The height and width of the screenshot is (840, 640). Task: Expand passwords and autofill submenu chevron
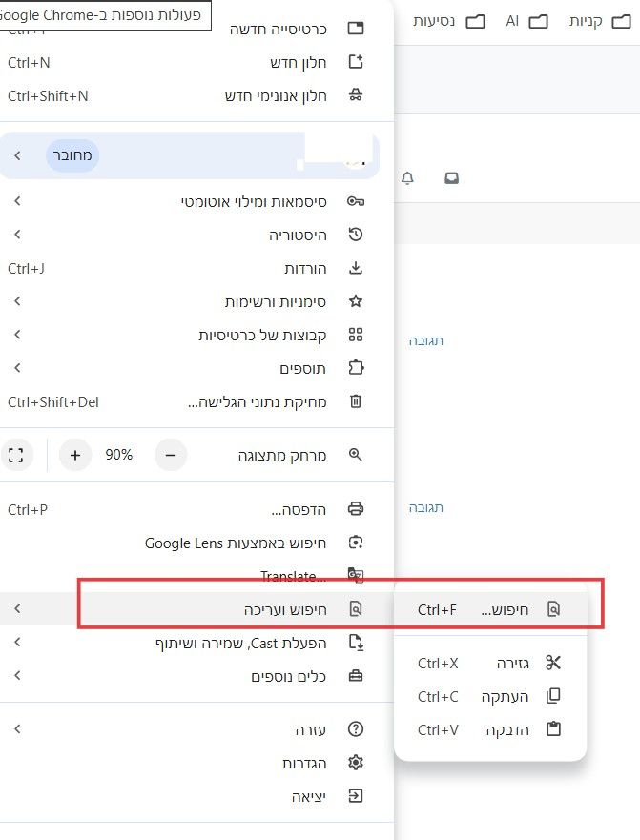coord(18,201)
